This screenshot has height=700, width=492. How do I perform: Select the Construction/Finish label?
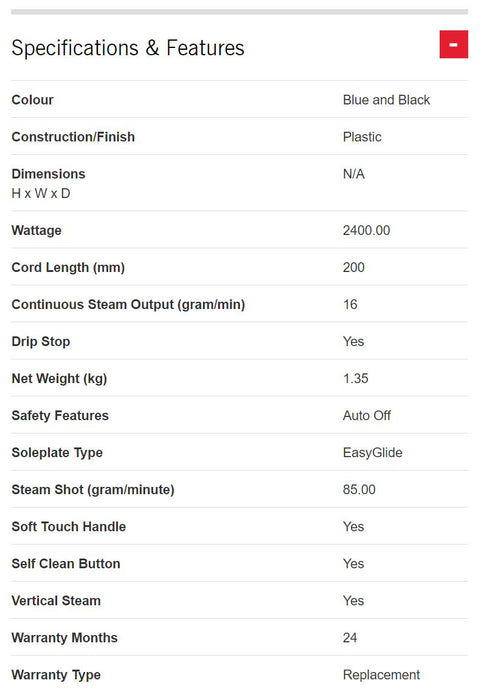pos(73,137)
